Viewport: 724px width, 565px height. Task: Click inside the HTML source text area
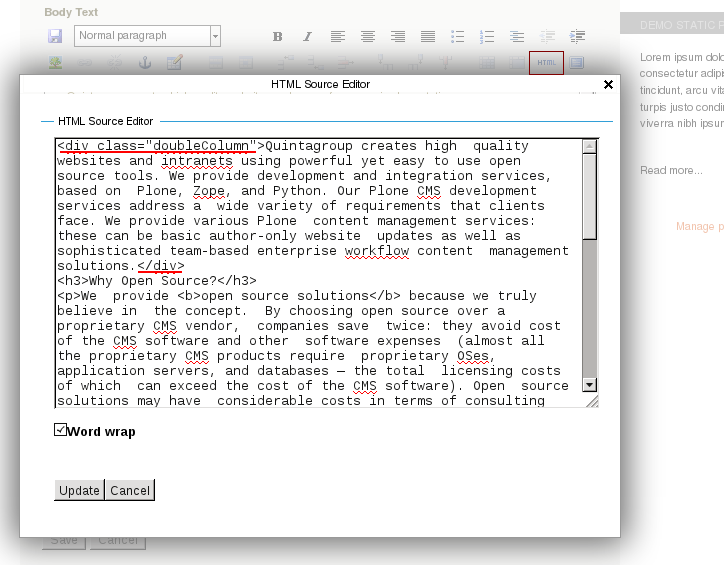pos(318,272)
